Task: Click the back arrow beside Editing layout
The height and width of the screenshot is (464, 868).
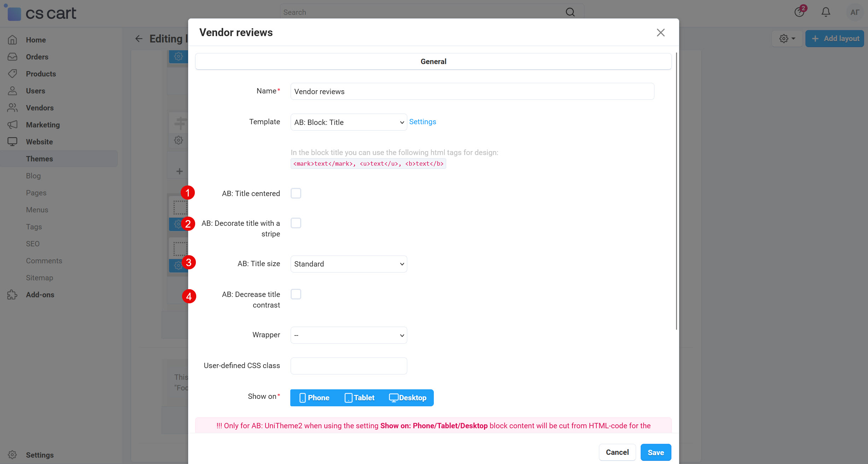Action: (x=139, y=38)
